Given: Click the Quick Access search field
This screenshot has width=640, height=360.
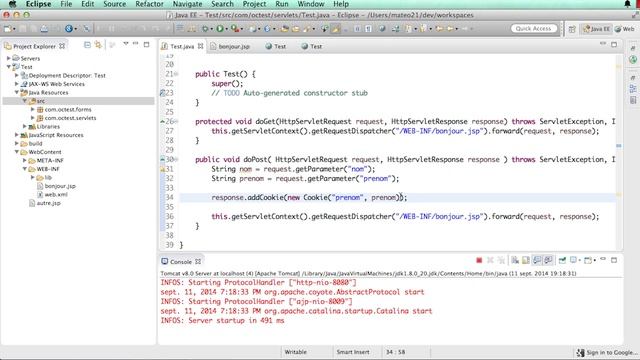Looking at the screenshot, I should (533, 29).
